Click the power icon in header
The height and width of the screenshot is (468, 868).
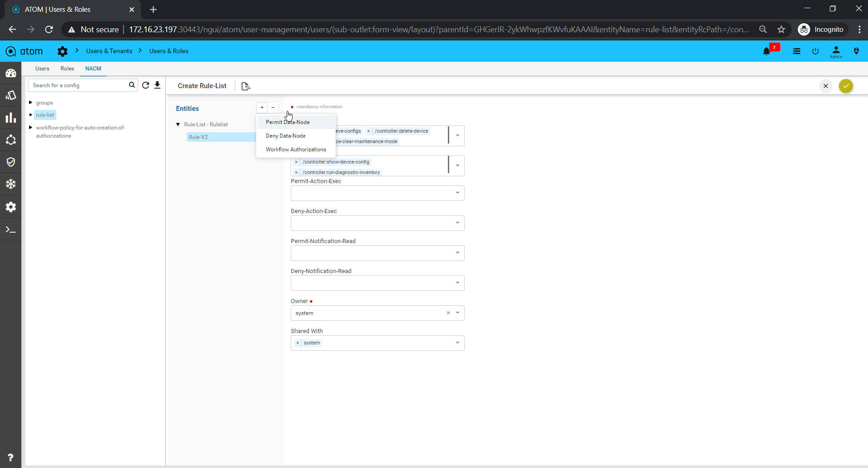815,51
